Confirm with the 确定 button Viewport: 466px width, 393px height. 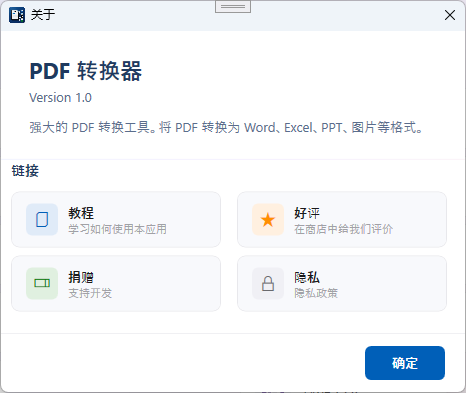(405, 363)
